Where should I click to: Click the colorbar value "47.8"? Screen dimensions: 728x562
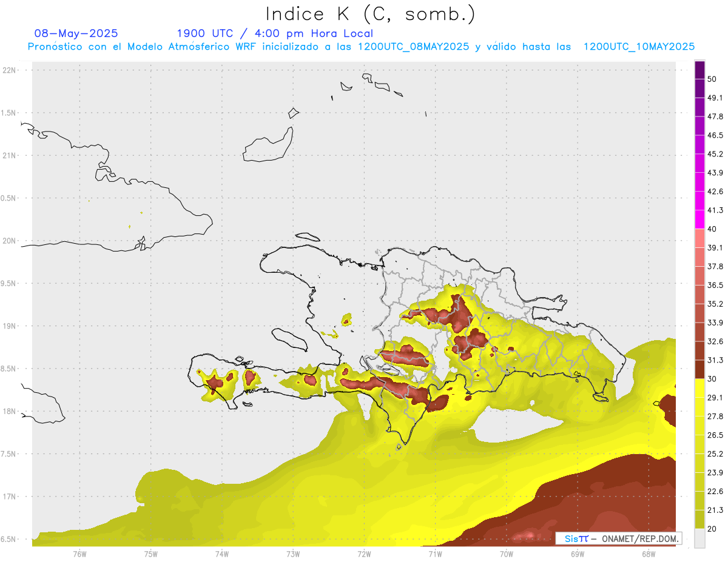715,117
